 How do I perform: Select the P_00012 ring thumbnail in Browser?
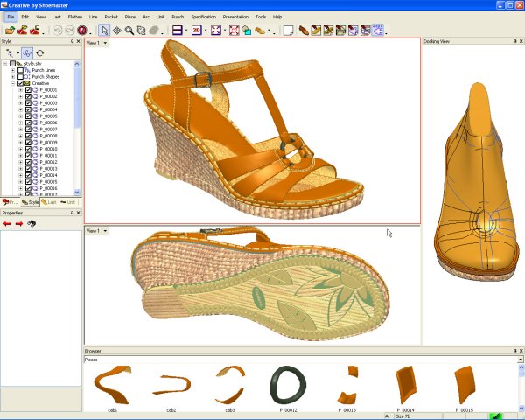(x=288, y=386)
